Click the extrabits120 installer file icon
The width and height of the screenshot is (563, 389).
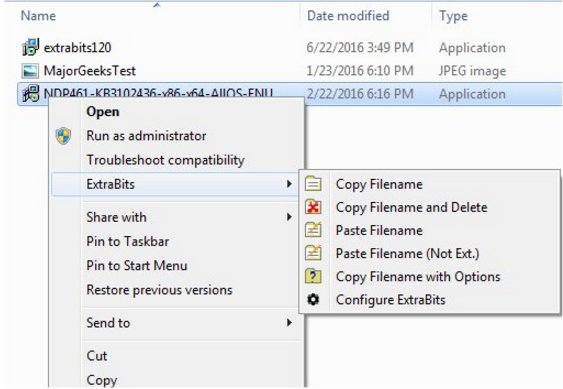tap(31, 47)
